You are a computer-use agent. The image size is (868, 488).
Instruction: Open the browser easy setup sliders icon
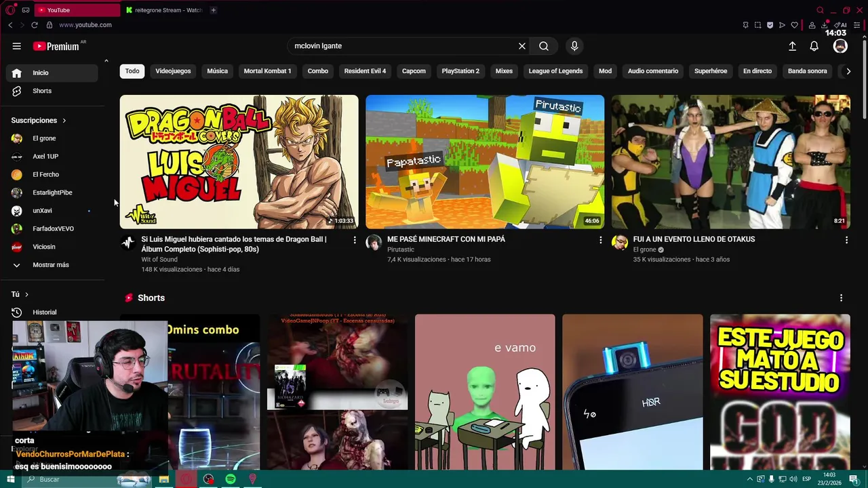856,25
